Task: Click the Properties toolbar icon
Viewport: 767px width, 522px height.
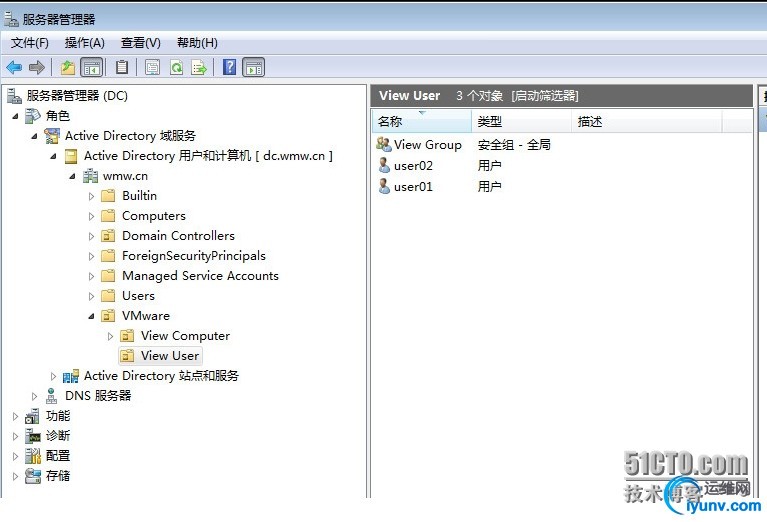Action: pyautogui.click(x=152, y=67)
